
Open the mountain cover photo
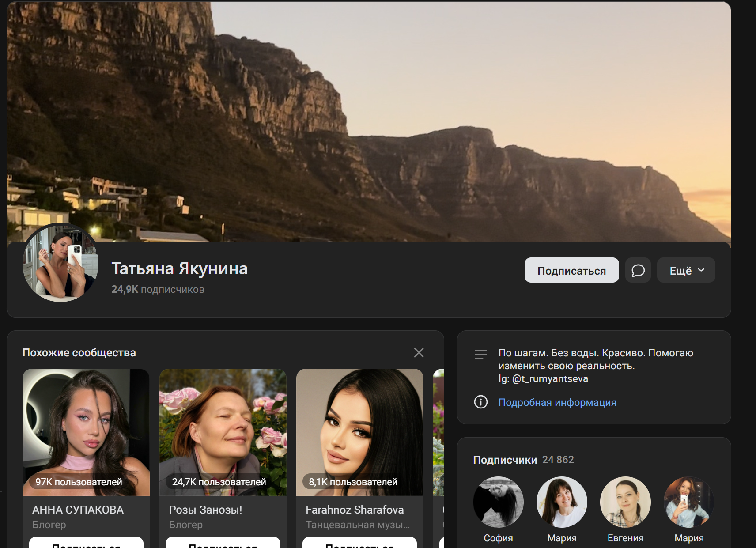pyautogui.click(x=369, y=121)
